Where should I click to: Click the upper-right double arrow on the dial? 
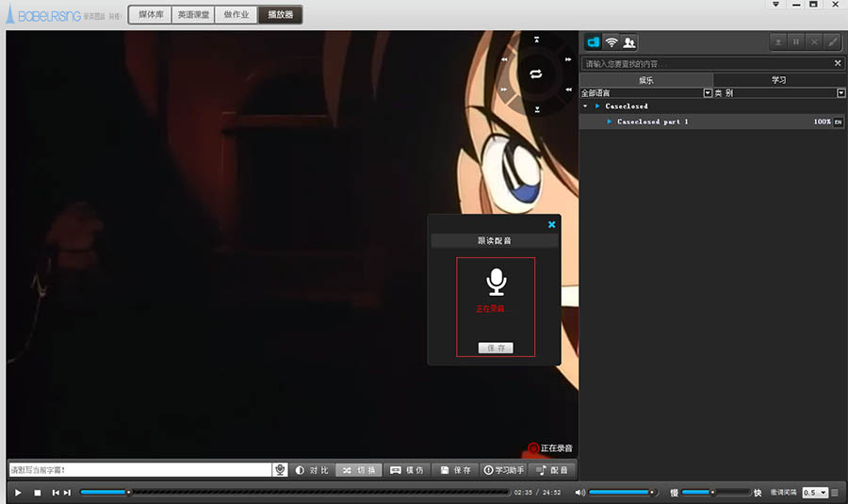click(x=568, y=59)
